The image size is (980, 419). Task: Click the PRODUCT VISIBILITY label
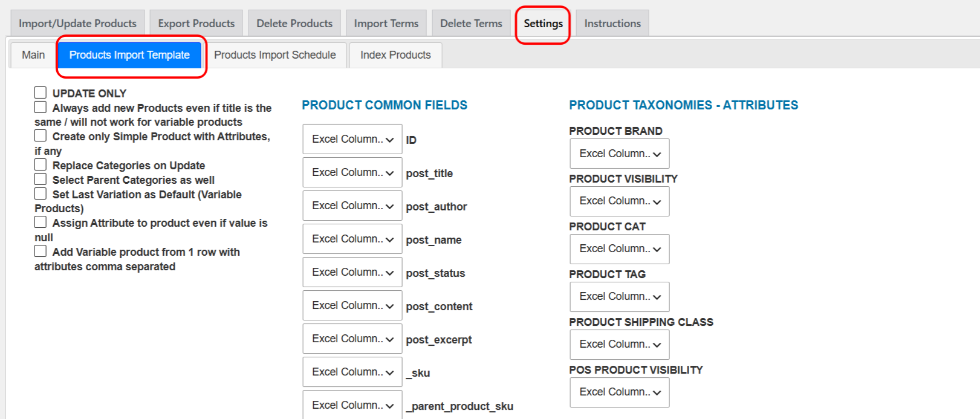pyautogui.click(x=623, y=179)
